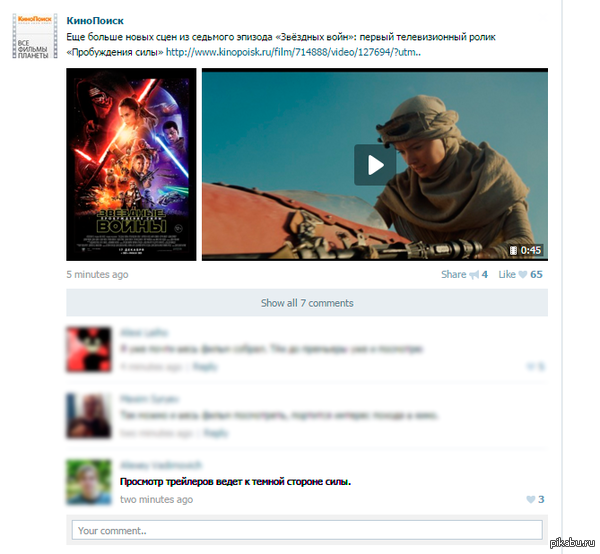
Task: Open the first commenter's red avatar
Action: point(88,350)
